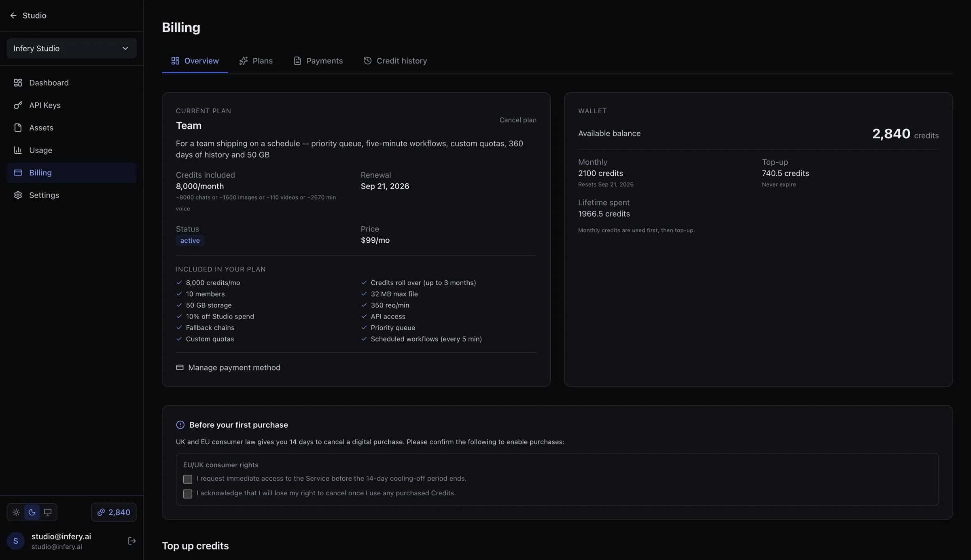
Task: Click the Overview tab grid icon
Action: point(175,61)
